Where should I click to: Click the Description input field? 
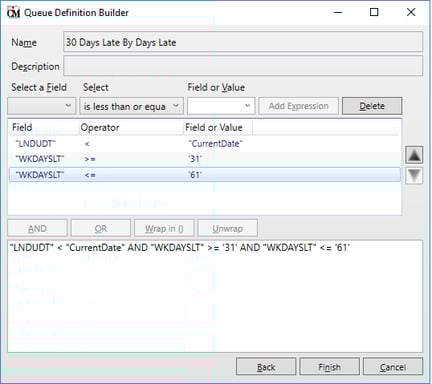243,66
